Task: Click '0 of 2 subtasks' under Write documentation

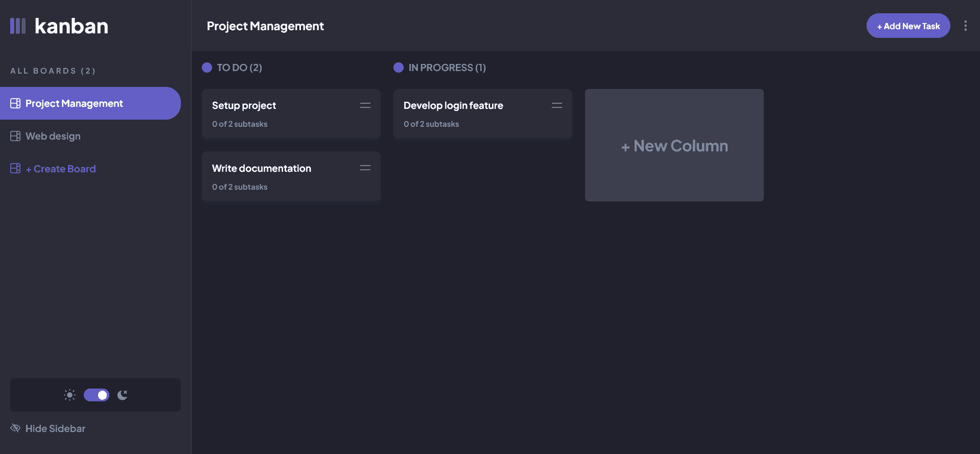Action: tap(240, 187)
